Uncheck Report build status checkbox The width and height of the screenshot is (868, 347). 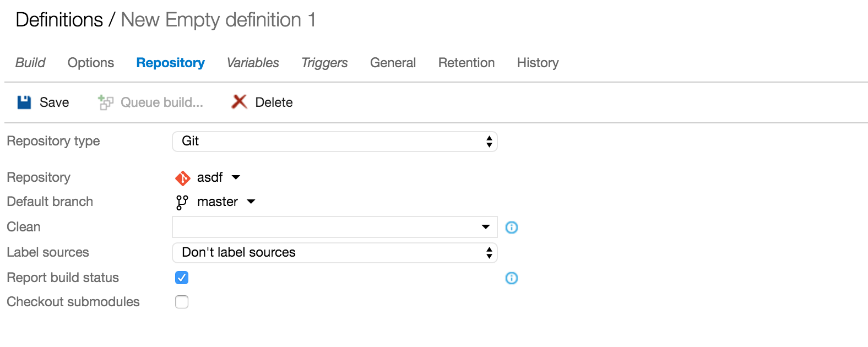click(x=182, y=278)
